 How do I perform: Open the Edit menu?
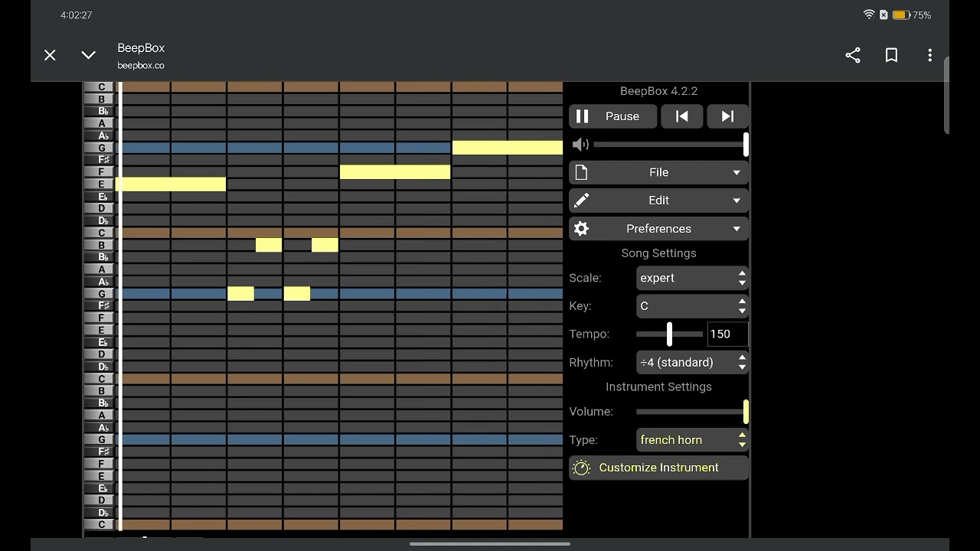(658, 201)
